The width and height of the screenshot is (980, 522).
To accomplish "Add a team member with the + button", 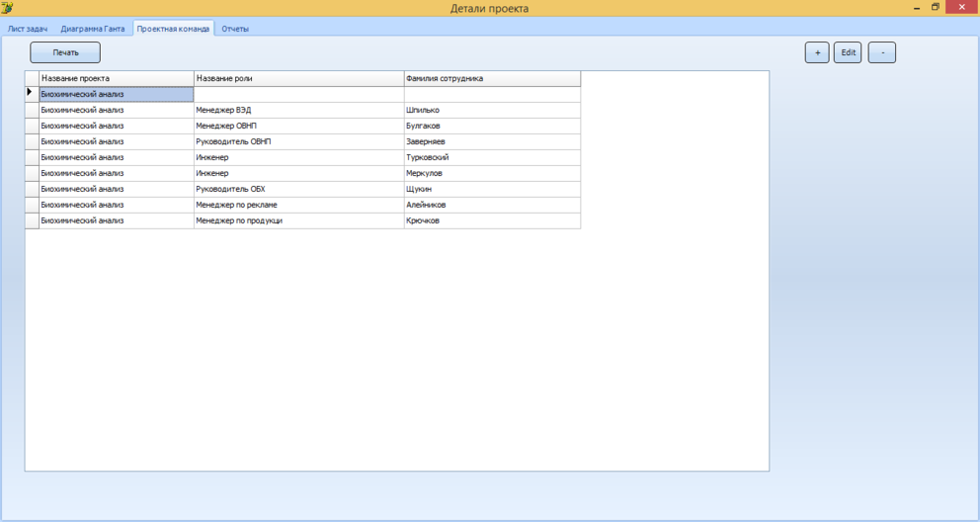I will tap(817, 52).
